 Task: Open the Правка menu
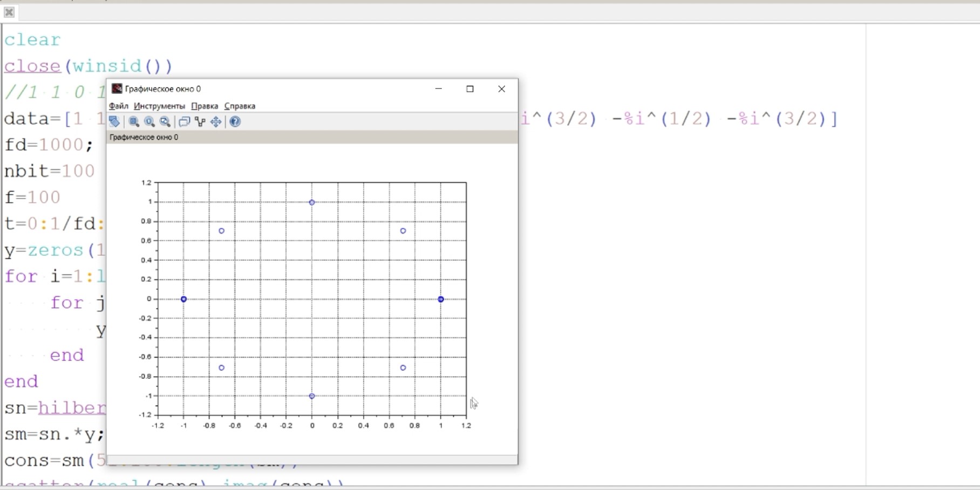[205, 106]
